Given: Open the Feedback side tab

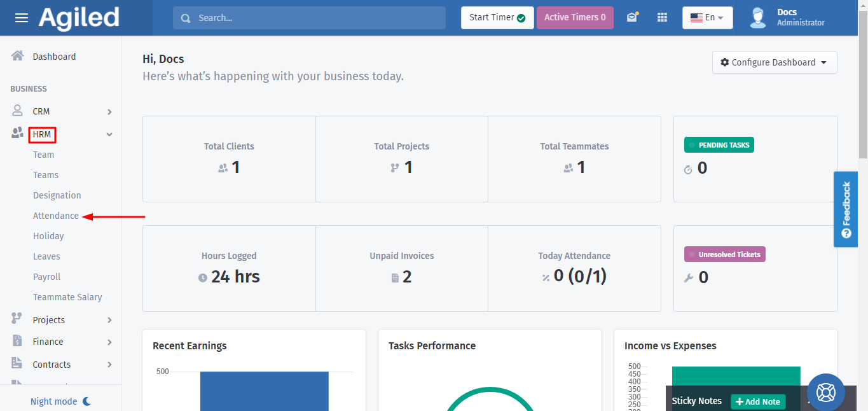Looking at the screenshot, I should (845, 209).
